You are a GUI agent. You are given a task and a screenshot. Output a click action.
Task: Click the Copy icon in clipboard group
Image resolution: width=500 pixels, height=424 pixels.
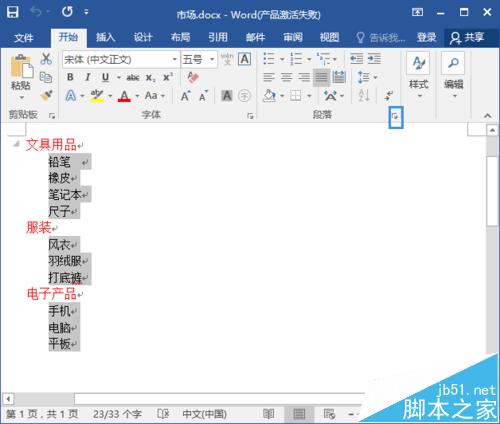coord(46,77)
